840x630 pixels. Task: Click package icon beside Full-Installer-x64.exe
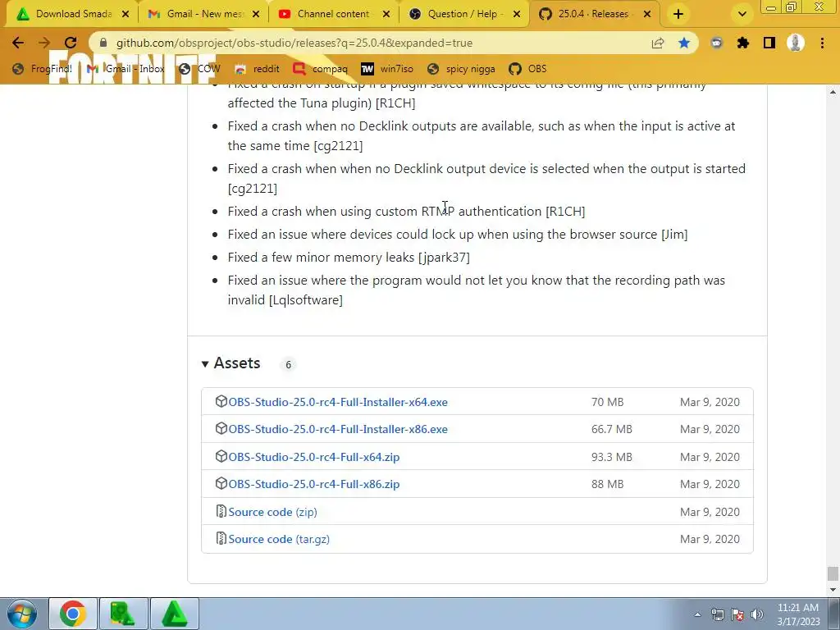click(221, 401)
